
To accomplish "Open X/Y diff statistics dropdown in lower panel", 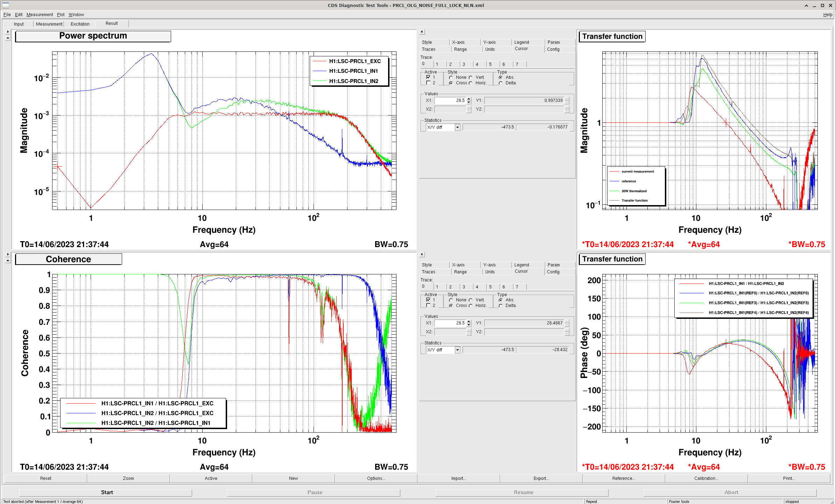I will 457,350.
